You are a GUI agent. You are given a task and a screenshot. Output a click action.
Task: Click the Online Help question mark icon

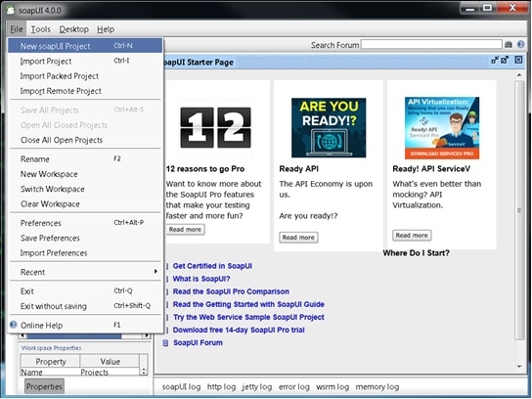point(14,325)
